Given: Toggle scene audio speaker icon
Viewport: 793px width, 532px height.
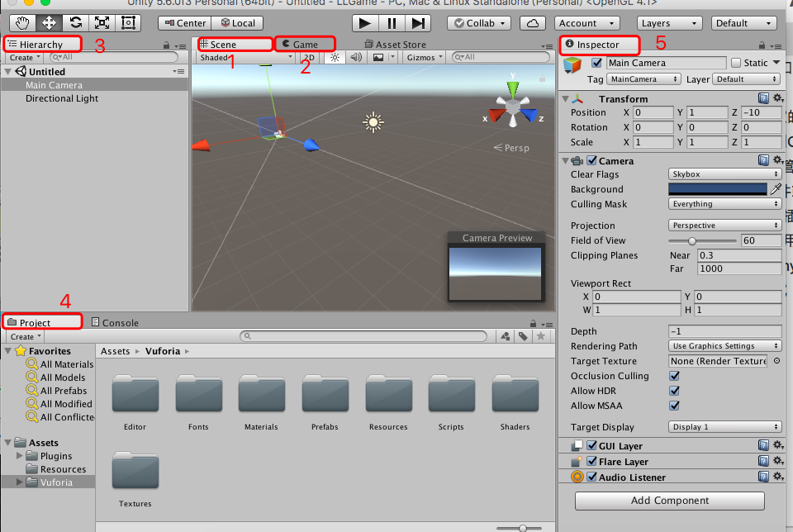Looking at the screenshot, I should tap(356, 57).
